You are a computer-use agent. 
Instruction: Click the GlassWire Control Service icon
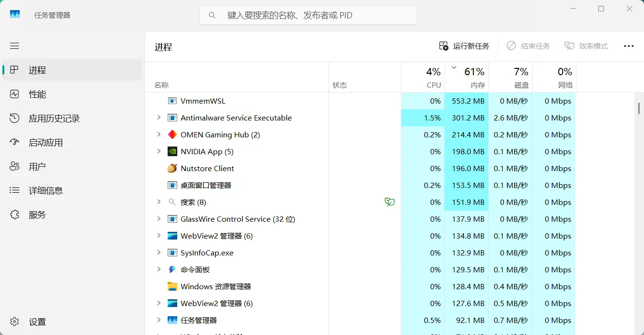point(172,219)
